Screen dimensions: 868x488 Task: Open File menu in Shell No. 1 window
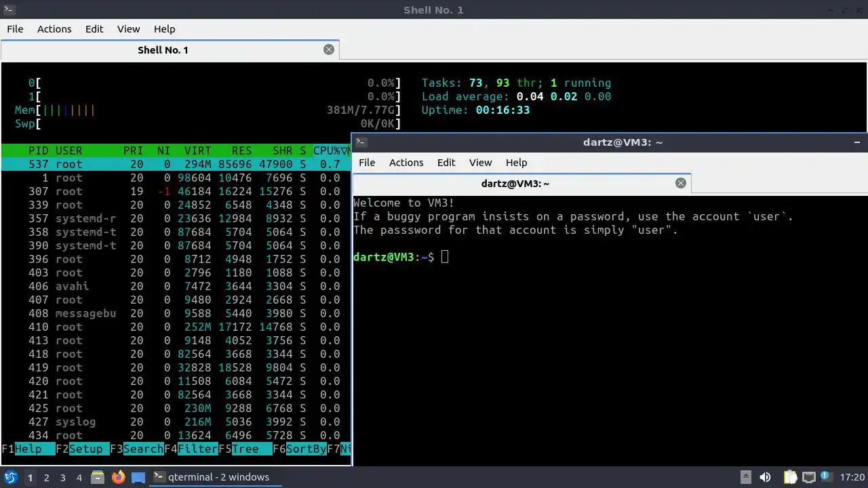pos(15,29)
